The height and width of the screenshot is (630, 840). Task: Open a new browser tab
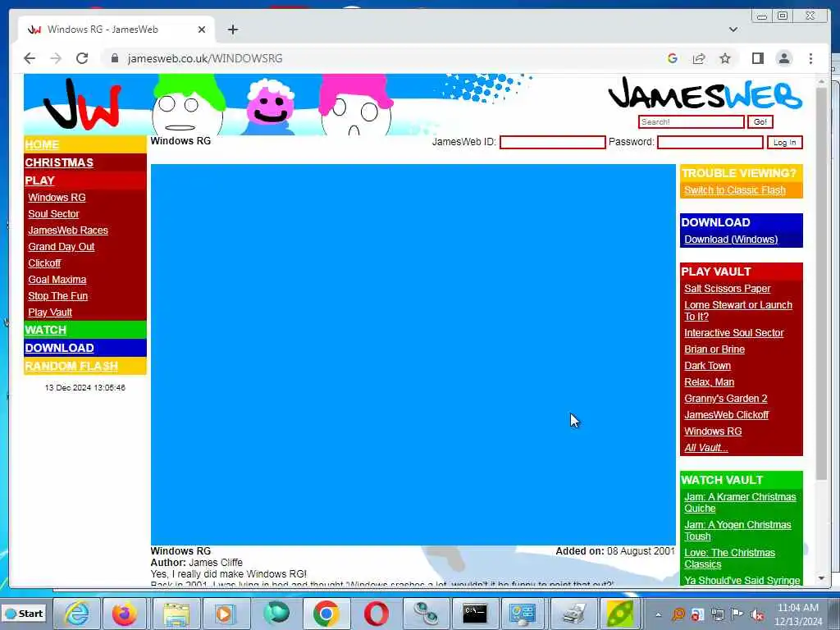232,30
